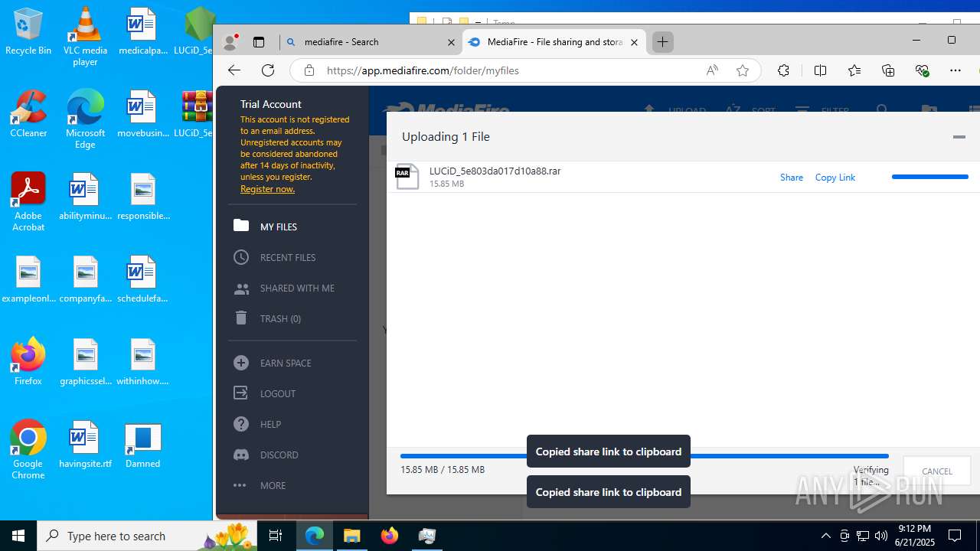Open File Explorer from the taskbar
Screen dimensions: 980x551
352,536
